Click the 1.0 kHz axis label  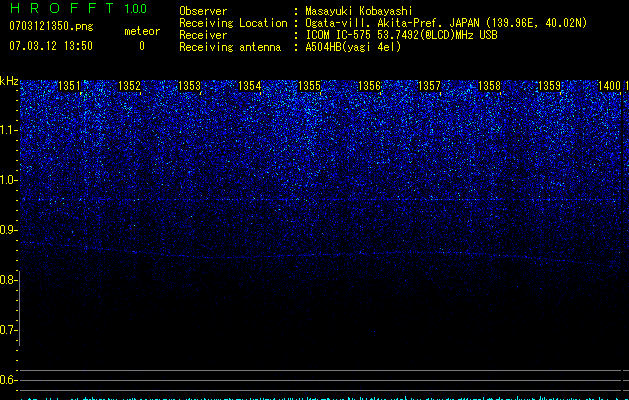pyautogui.click(x=7, y=180)
